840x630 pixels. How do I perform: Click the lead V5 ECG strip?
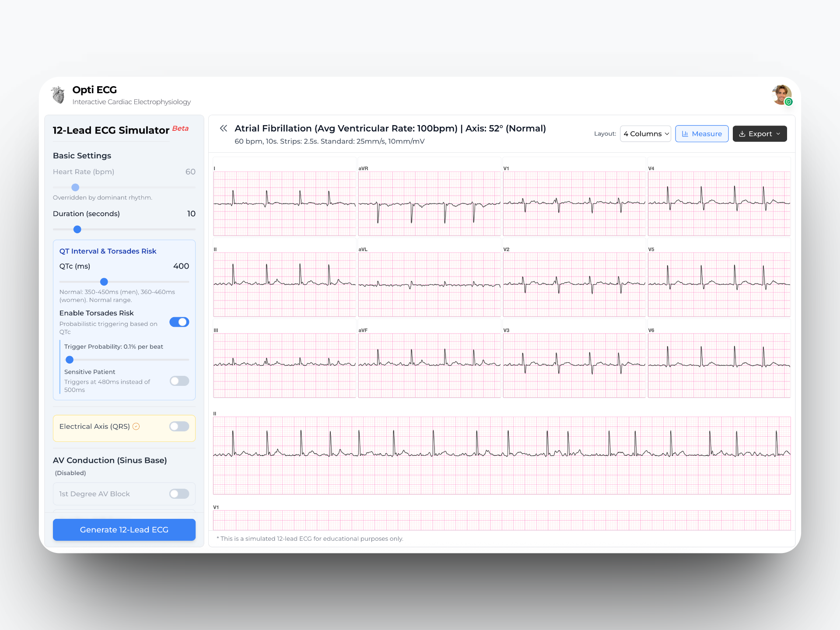719,284
